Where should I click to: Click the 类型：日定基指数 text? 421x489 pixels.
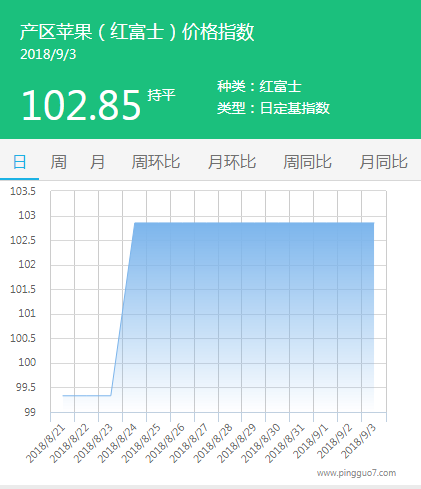coord(273,108)
